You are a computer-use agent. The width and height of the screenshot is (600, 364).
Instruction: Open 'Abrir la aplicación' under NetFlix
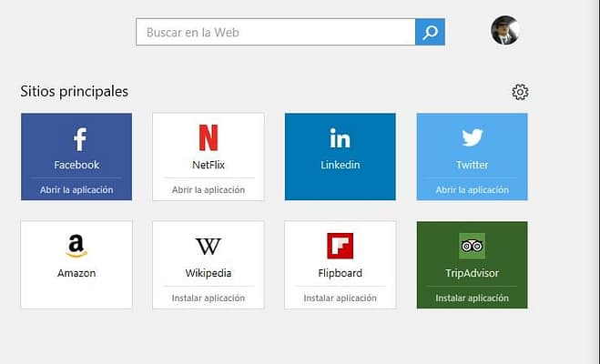[x=208, y=189]
